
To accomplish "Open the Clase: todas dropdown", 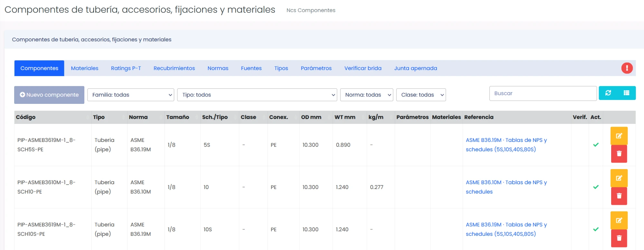I will tap(421, 95).
